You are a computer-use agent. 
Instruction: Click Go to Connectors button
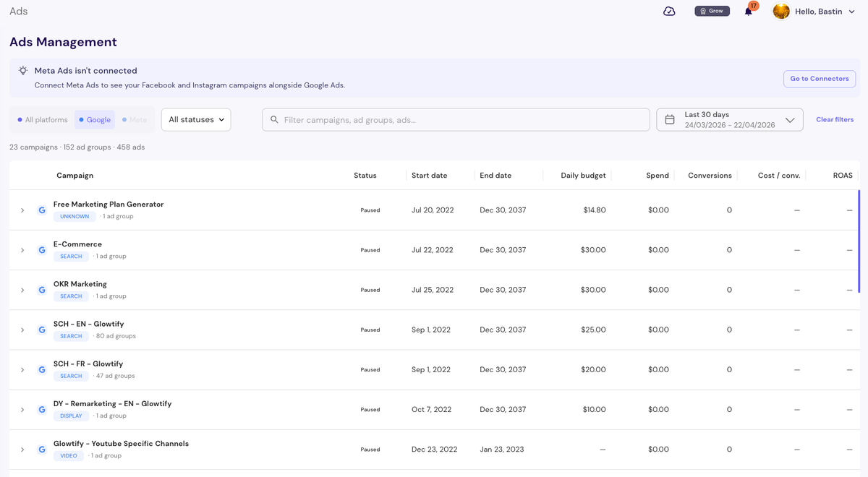pos(820,79)
